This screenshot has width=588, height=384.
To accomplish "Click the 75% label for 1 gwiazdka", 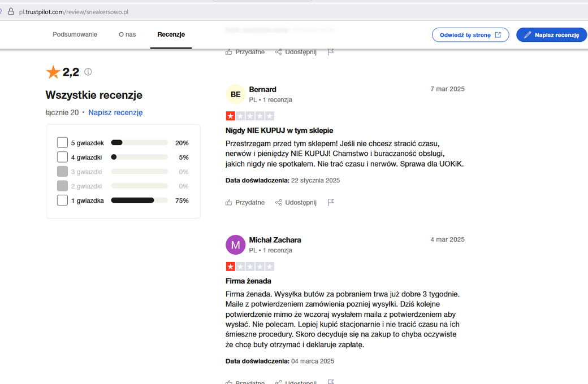I will point(182,201).
